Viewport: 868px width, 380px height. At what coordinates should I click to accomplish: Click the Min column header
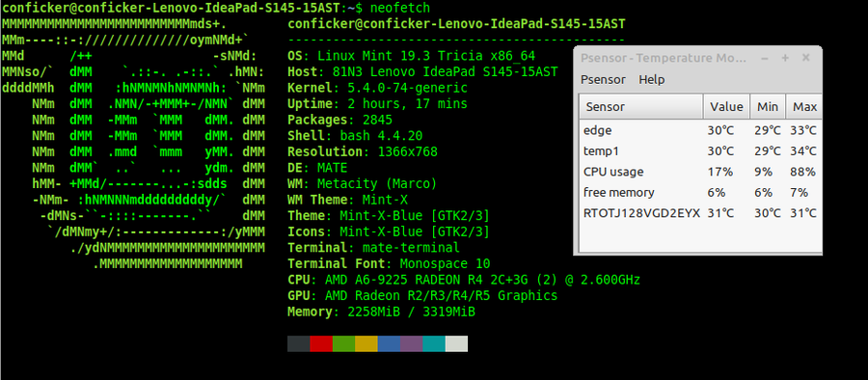(x=768, y=106)
